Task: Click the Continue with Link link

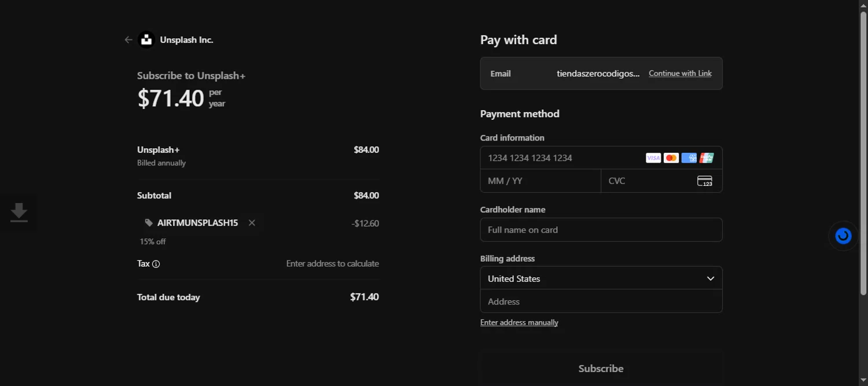Action: click(680, 73)
